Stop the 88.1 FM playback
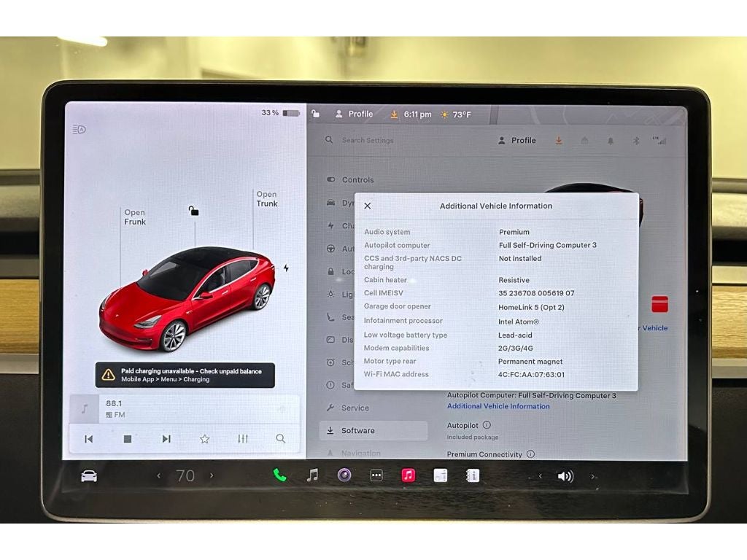 pyautogui.click(x=127, y=439)
